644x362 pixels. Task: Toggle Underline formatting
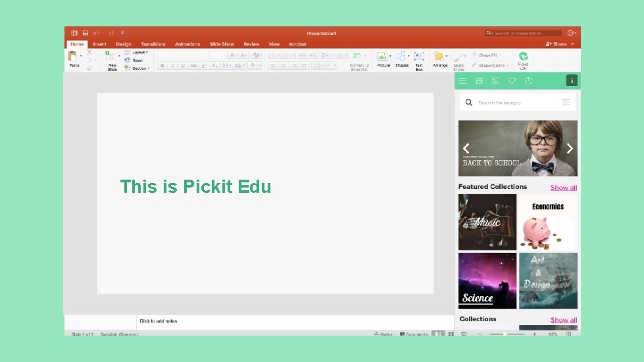(183, 66)
